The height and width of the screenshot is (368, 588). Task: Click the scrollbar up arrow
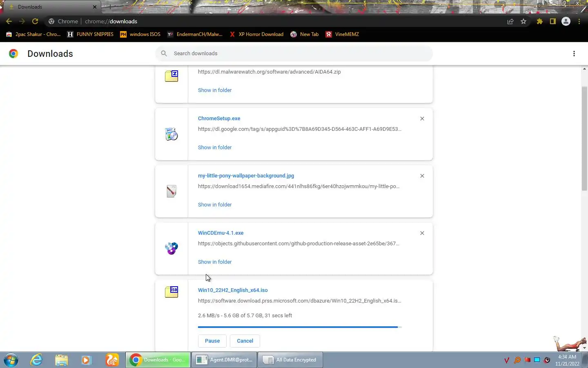tap(584, 69)
